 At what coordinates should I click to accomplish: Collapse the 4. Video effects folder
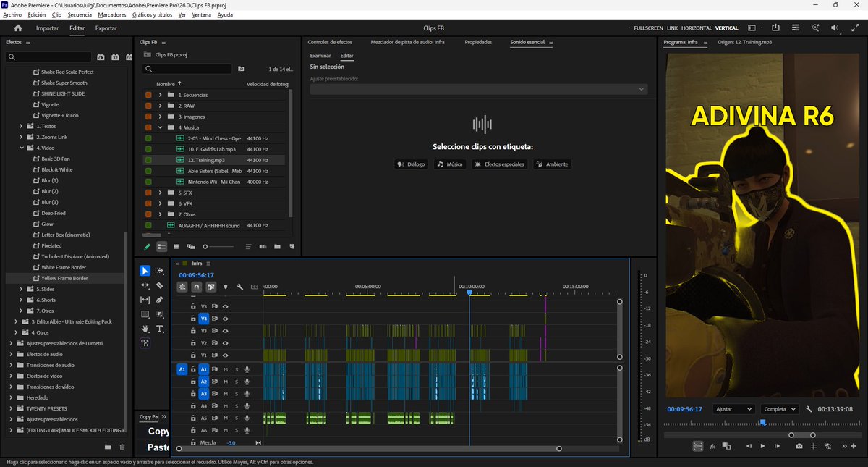pos(21,148)
